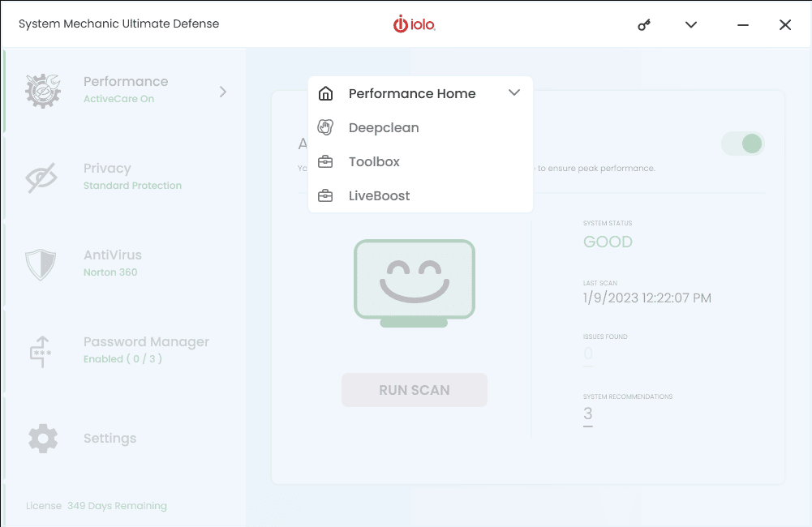Screen dimensions: 812x527
Task: Click the smiling monitor status image
Action: click(x=415, y=283)
